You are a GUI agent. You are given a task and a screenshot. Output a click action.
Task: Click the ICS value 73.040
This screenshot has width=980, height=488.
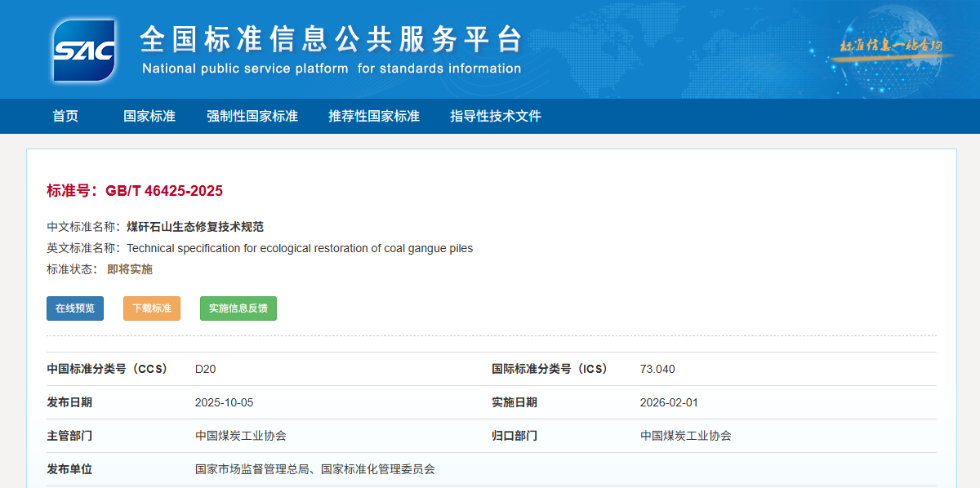coord(657,369)
